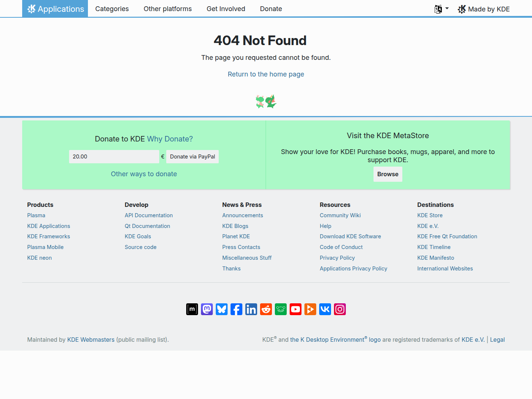
Task: Open the KDE Goals link
Action: pyautogui.click(x=138, y=236)
